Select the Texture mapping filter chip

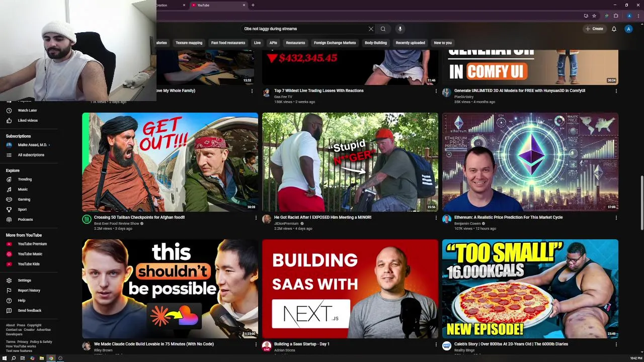(189, 43)
